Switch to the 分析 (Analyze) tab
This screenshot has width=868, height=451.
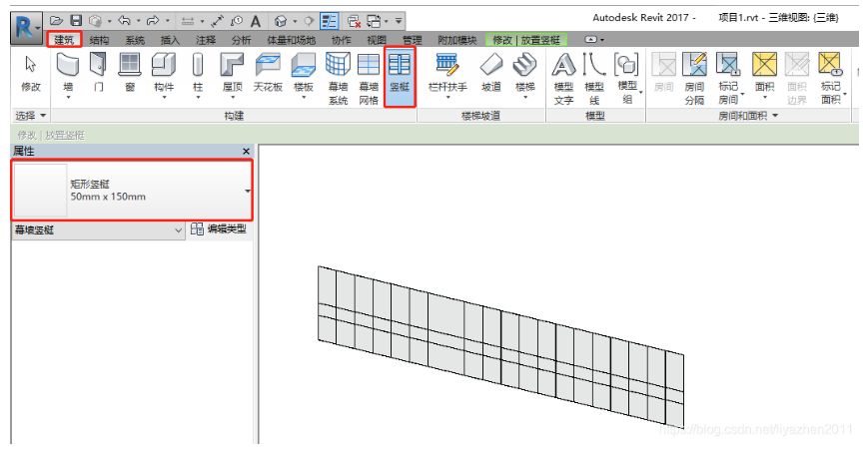[x=241, y=40]
